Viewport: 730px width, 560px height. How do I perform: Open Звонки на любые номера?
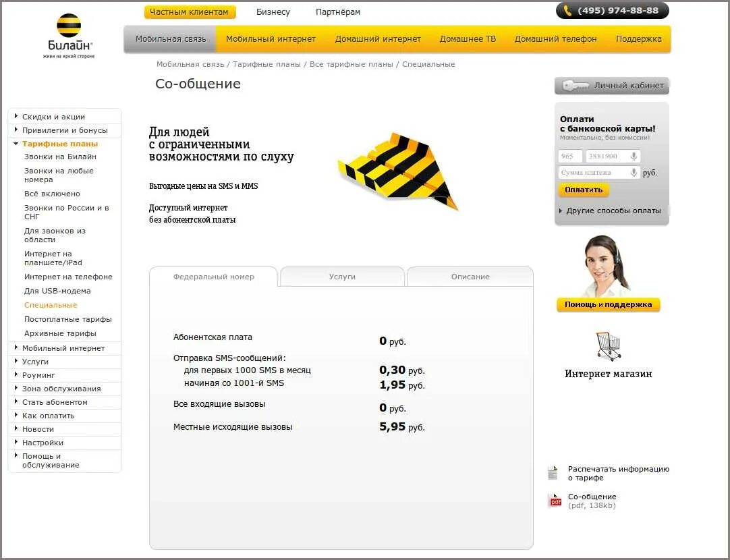pyautogui.click(x=59, y=175)
